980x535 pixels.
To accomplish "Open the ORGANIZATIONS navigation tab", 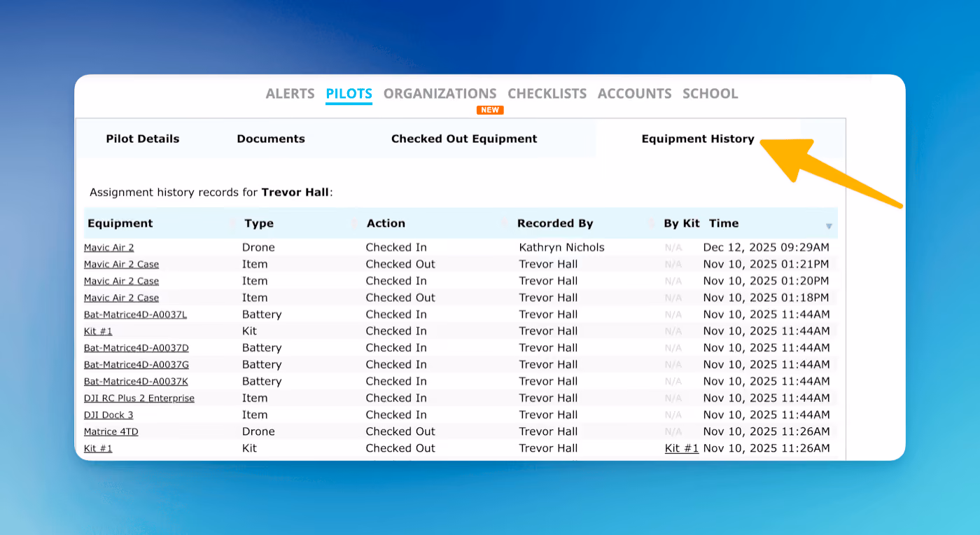I will [440, 94].
